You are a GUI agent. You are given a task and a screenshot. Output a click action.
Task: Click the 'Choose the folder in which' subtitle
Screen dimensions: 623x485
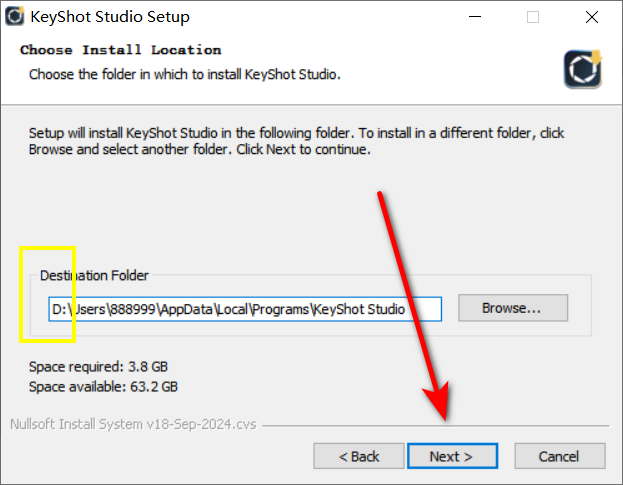185,74
